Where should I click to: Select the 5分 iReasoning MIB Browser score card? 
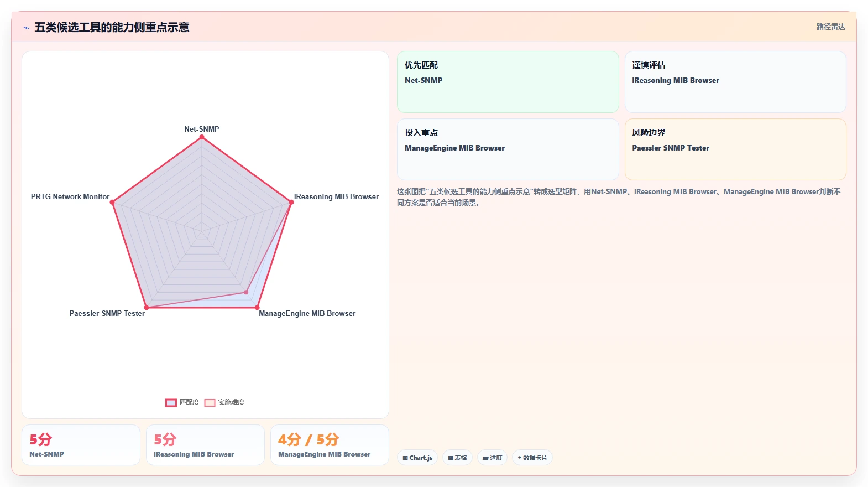pos(205,445)
